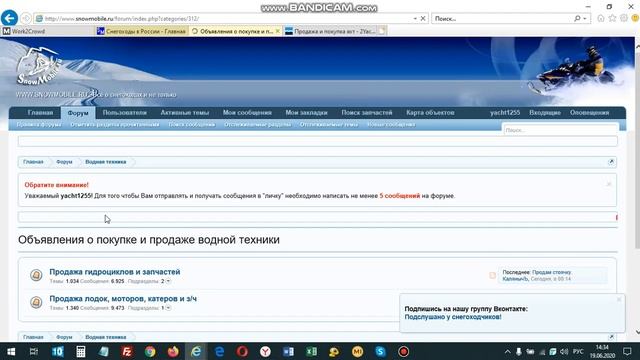640x360 pixels.
Task: Click "Правила форума" sub-navigation link
Action: click(x=39, y=124)
